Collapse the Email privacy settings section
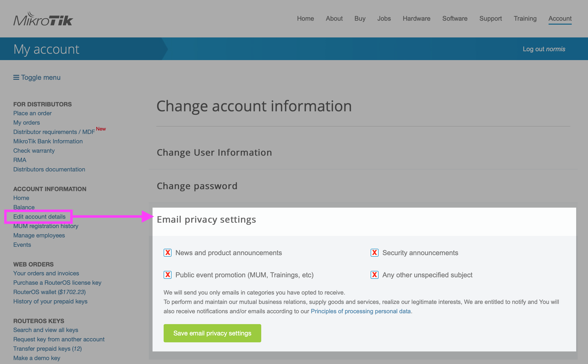The width and height of the screenshot is (588, 364). tap(207, 220)
